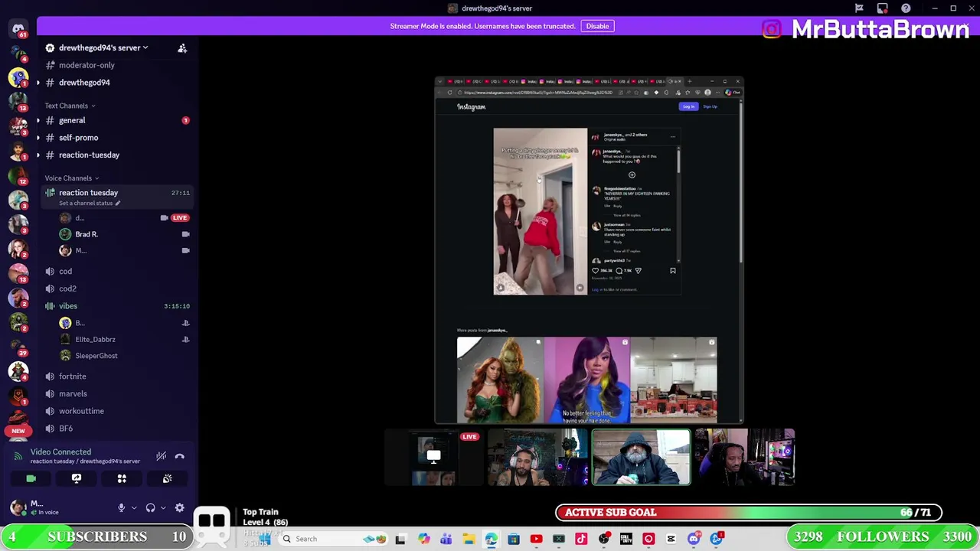980x551 pixels.
Task: Open Discord Help question mark icon
Action: click(906, 8)
